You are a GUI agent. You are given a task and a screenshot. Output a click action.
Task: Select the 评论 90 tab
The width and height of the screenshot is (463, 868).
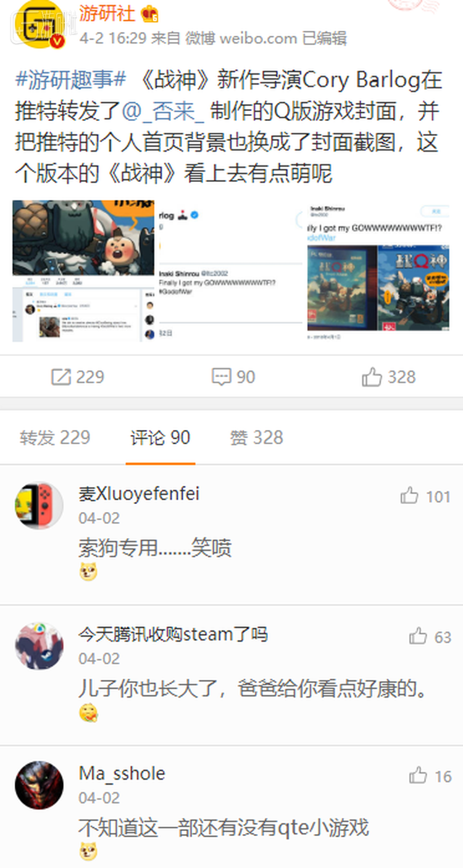pos(161,437)
